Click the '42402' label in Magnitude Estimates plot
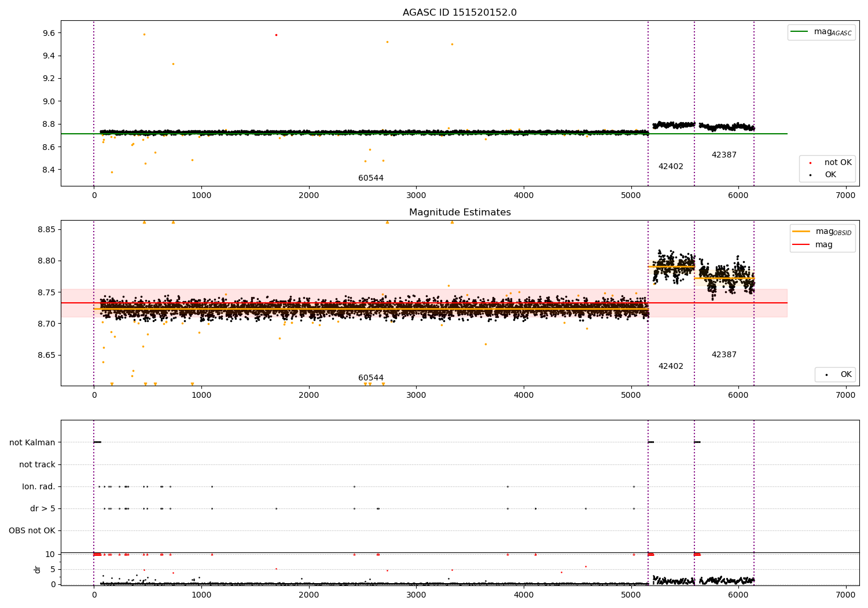868x608 pixels. tap(671, 366)
